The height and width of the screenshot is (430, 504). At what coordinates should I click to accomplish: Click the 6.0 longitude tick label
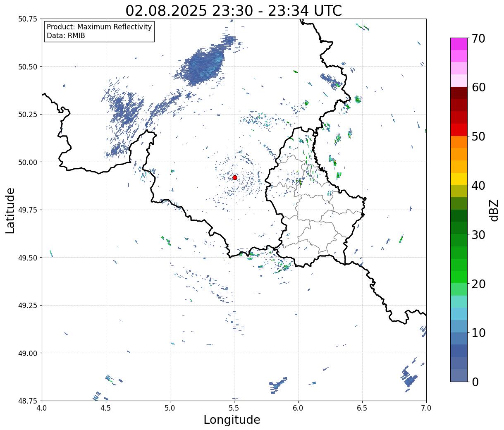[x=298, y=408]
